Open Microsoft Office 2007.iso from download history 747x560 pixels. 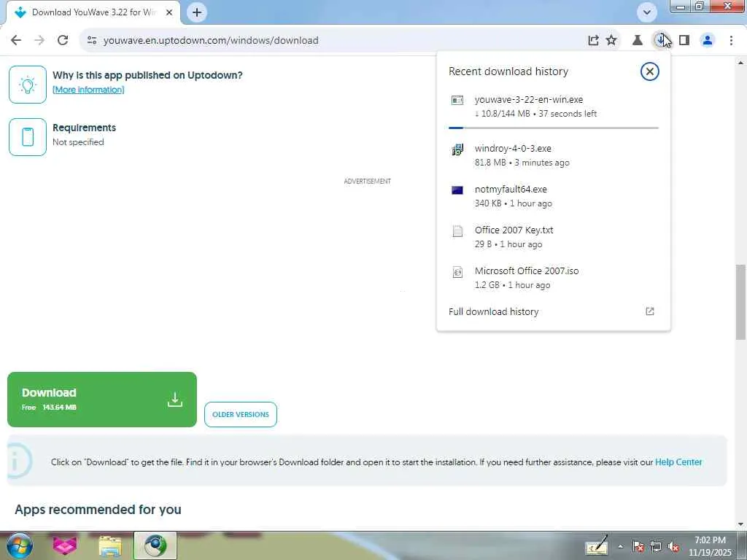(x=554, y=278)
